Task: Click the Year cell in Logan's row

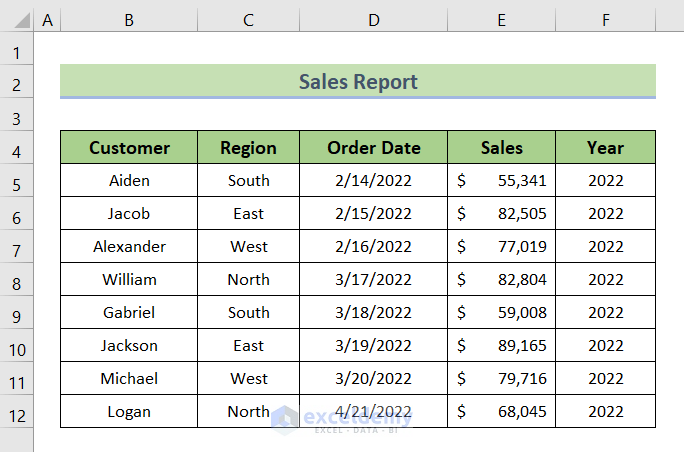Action: pyautogui.click(x=605, y=412)
